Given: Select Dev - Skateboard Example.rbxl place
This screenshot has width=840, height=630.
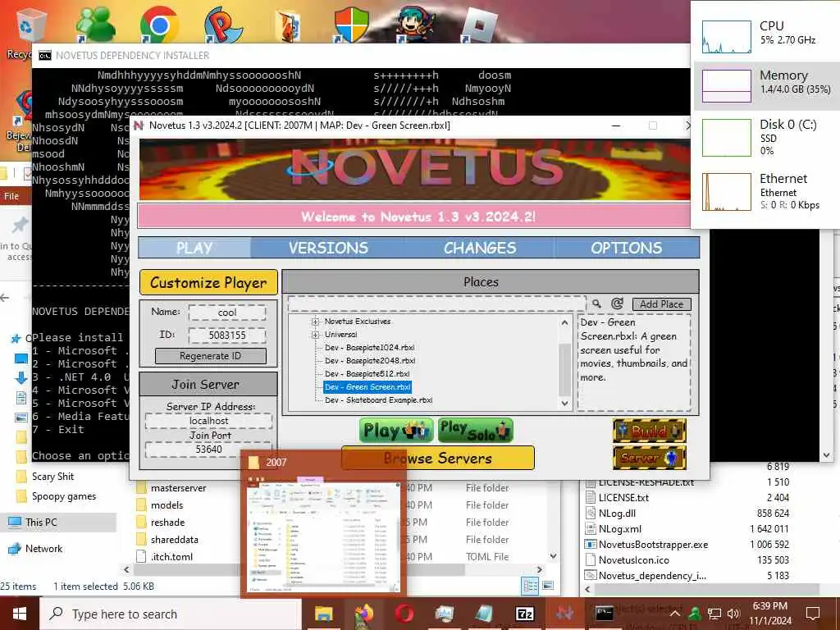Looking at the screenshot, I should tap(378, 400).
